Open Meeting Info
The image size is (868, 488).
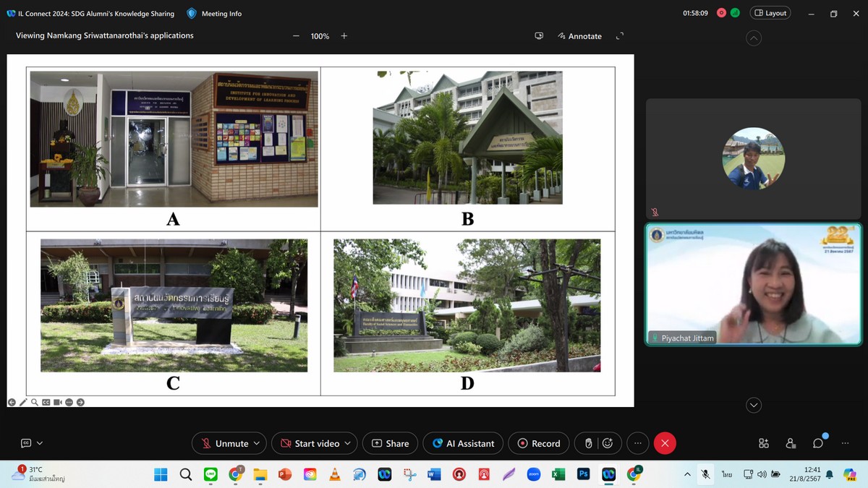click(x=214, y=13)
